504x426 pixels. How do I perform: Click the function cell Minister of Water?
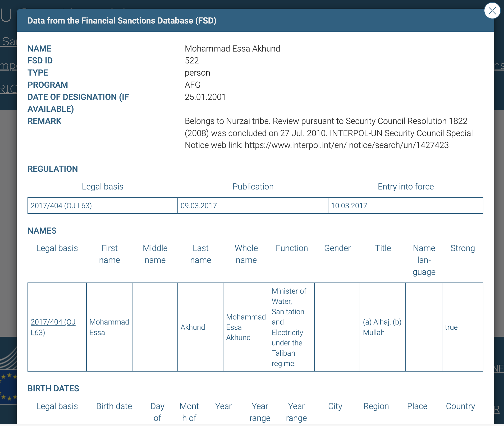point(292,327)
